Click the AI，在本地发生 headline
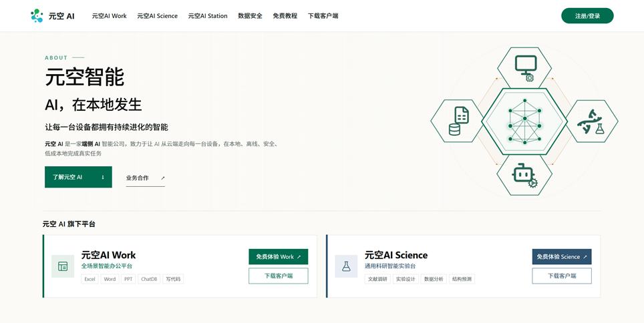 coord(94,105)
